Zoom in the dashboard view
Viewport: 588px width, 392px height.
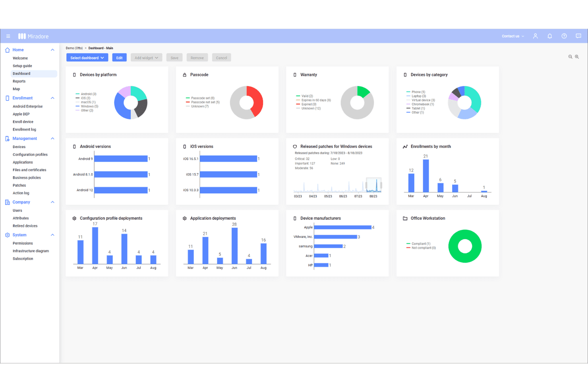577,57
